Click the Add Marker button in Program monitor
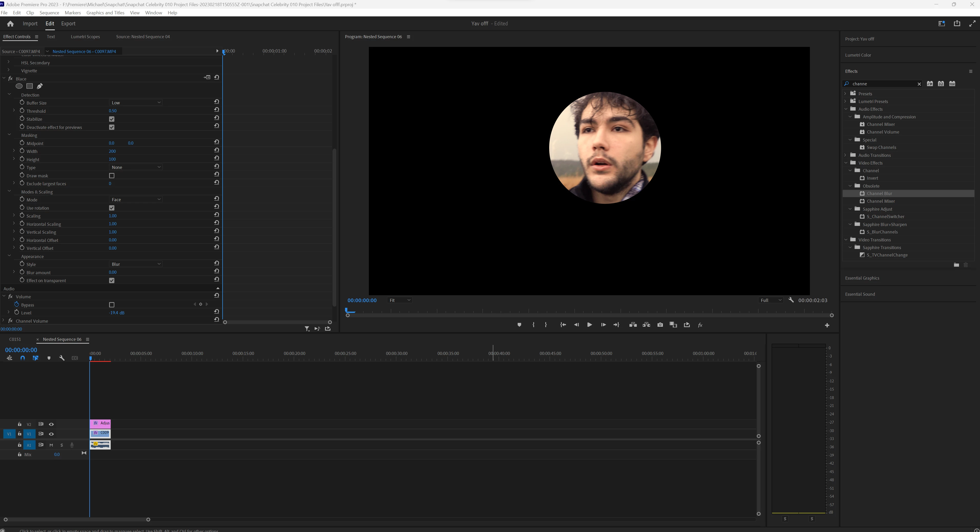 tap(519, 325)
